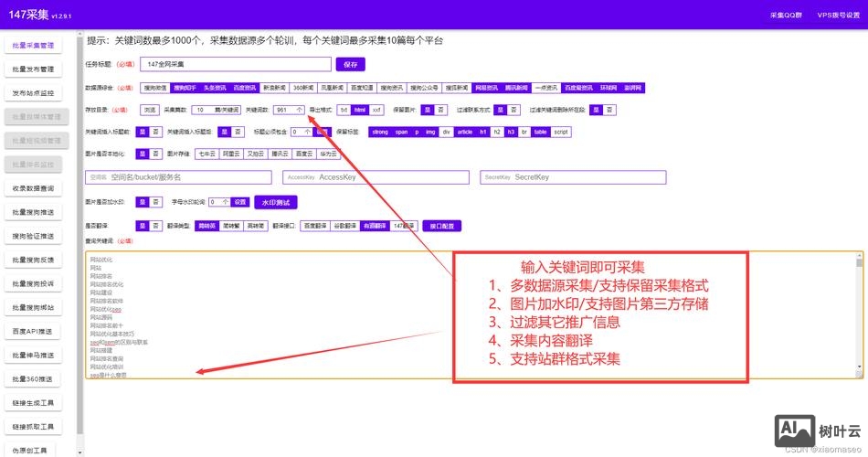
Task: Focus the 任务标题 input field
Action: tap(236, 64)
